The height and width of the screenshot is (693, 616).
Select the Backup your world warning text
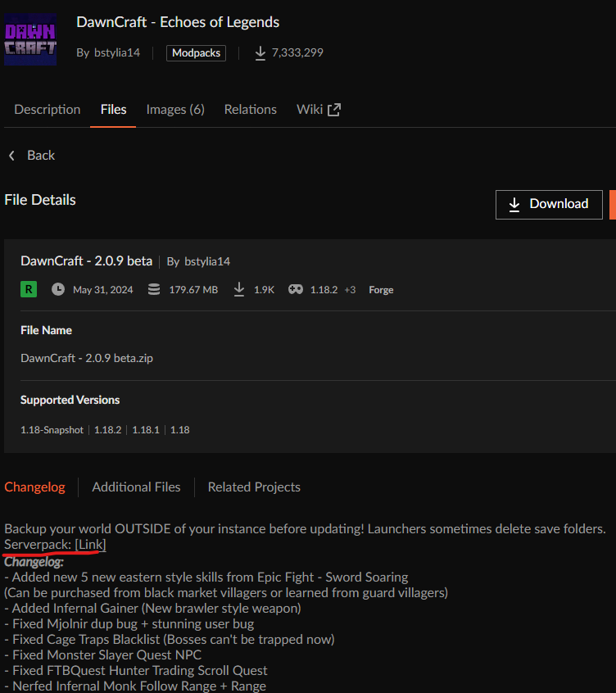(305, 528)
